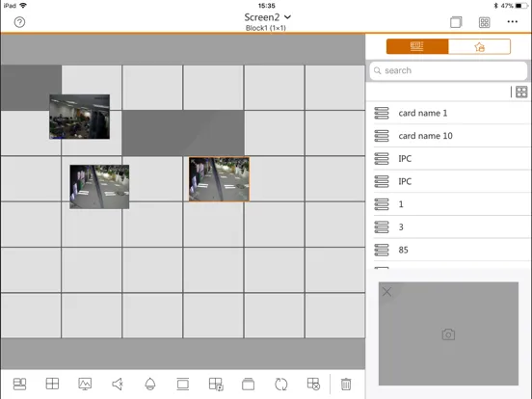The height and width of the screenshot is (399, 532).
Task: Open the help question mark icon
Action: point(19,22)
